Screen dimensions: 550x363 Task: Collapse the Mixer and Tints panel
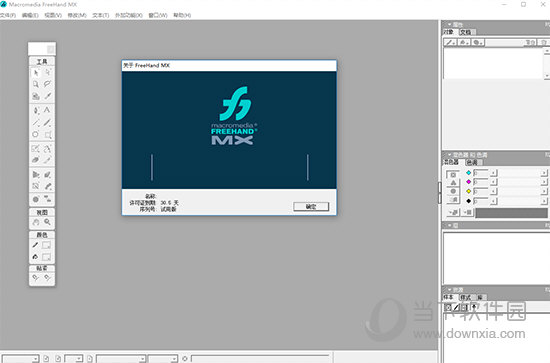(x=449, y=155)
